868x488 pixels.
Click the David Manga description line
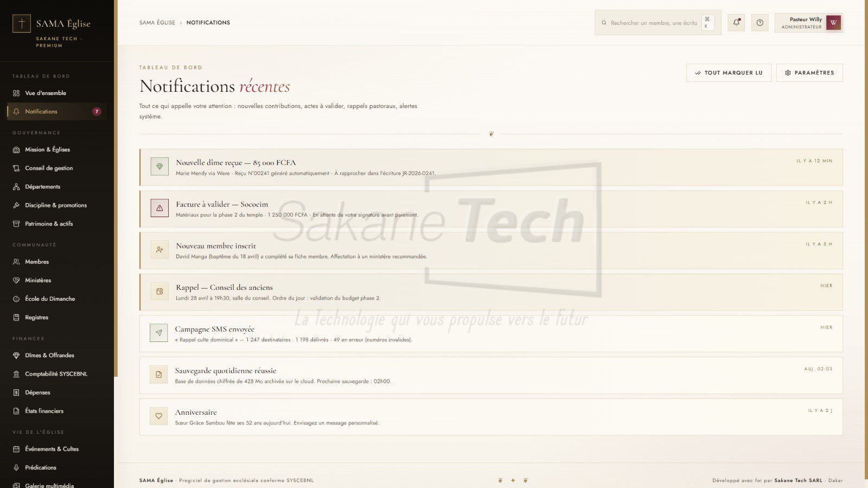(301, 257)
